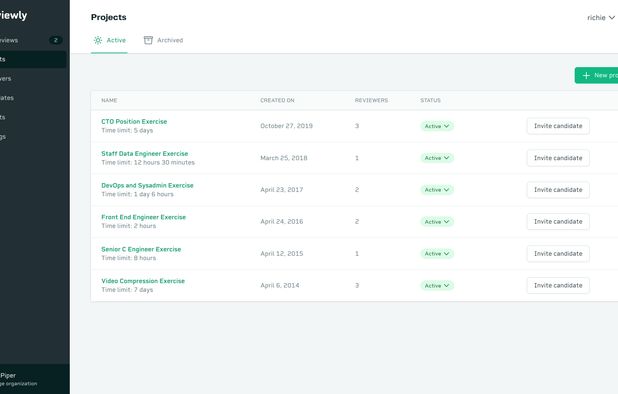Click the archive box icon
618x394 pixels.
(148, 40)
